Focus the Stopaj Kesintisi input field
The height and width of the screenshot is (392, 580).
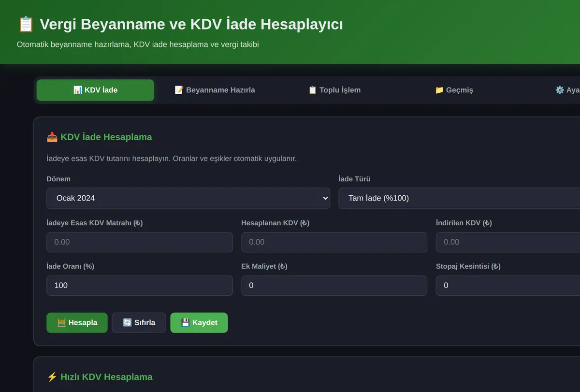coord(508,286)
